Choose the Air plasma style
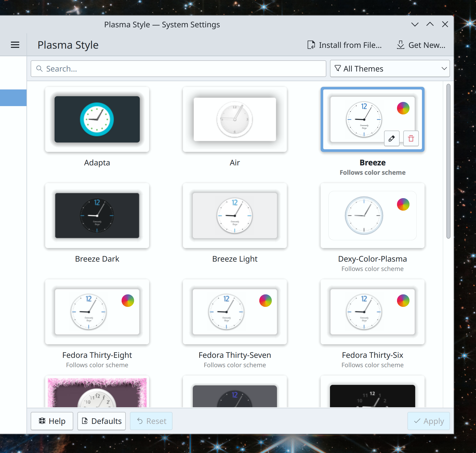Screen dimensions: 476x453 (235, 119)
